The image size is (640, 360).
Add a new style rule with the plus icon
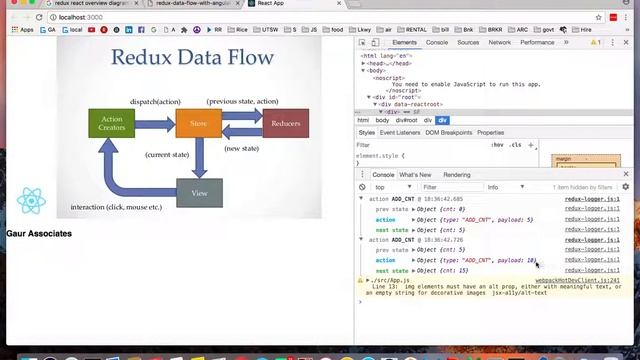pos(531,145)
